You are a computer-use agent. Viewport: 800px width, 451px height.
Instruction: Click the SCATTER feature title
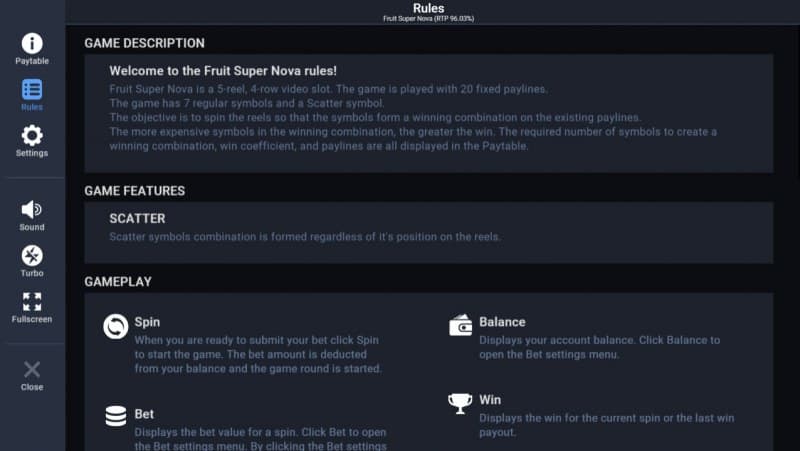point(137,218)
